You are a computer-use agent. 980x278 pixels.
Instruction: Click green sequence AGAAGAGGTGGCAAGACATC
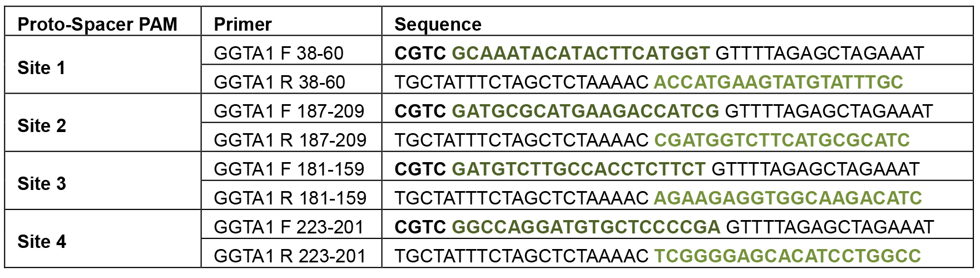pos(788,198)
